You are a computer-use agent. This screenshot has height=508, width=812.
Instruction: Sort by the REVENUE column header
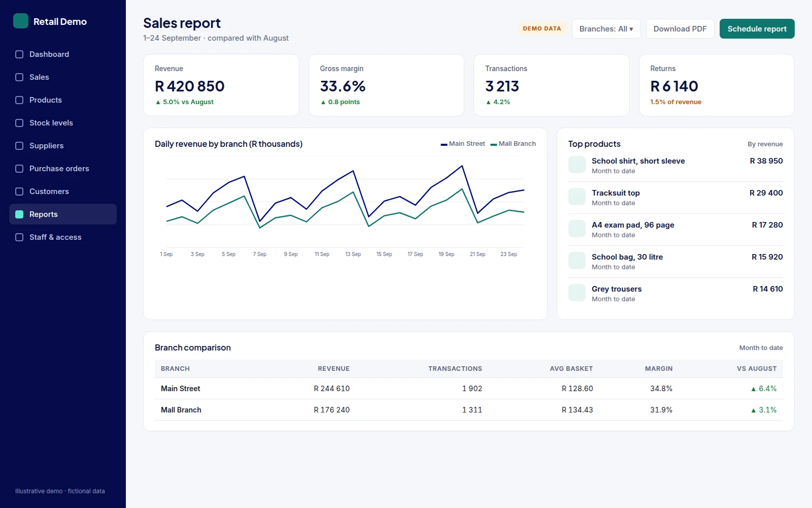pyautogui.click(x=334, y=369)
